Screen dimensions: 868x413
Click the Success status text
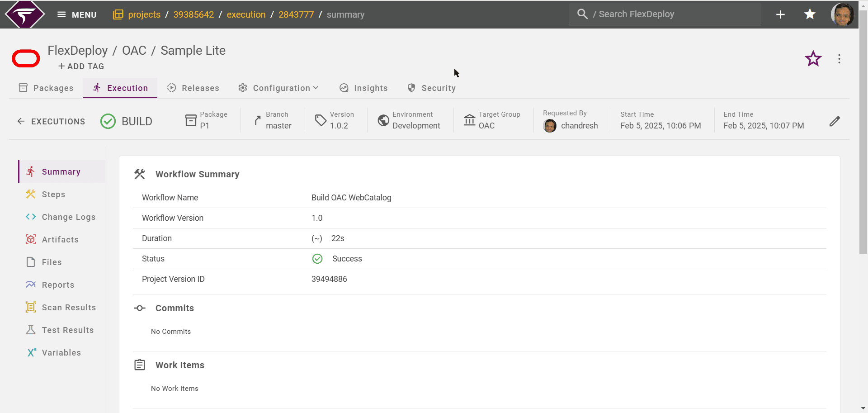(x=347, y=259)
